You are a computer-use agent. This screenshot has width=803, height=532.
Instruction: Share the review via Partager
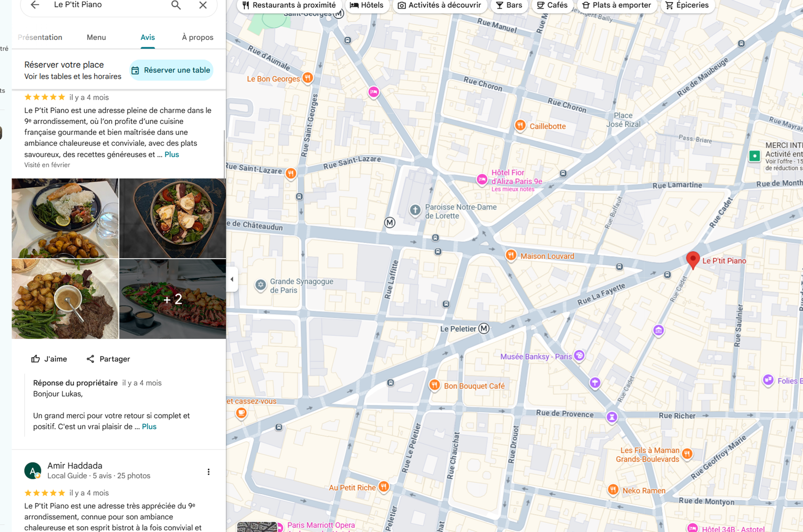(x=108, y=359)
